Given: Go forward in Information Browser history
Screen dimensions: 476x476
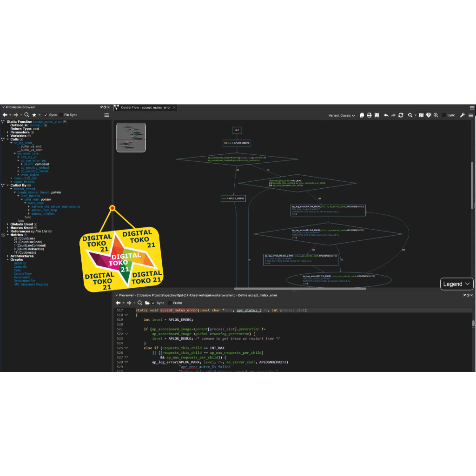Looking at the screenshot, I should click(16, 115).
